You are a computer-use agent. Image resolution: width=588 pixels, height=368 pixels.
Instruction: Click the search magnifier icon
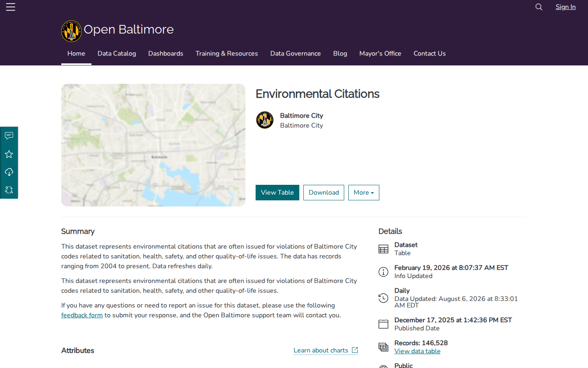point(539,7)
